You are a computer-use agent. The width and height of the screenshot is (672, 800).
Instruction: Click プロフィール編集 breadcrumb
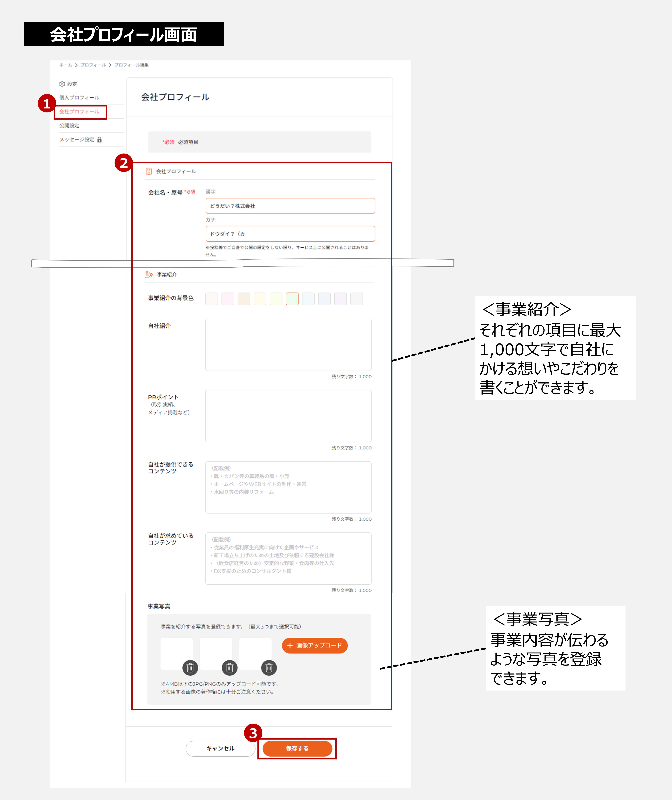[131, 65]
